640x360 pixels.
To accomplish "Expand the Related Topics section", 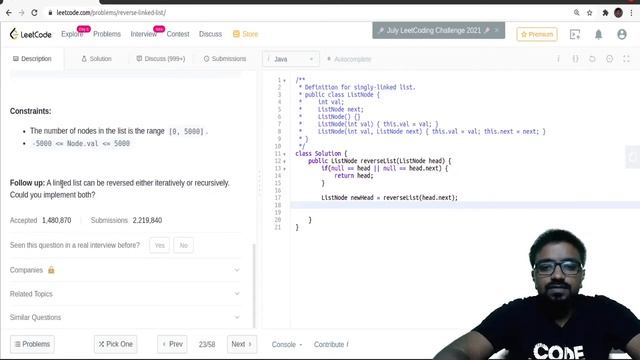I will 125,294.
